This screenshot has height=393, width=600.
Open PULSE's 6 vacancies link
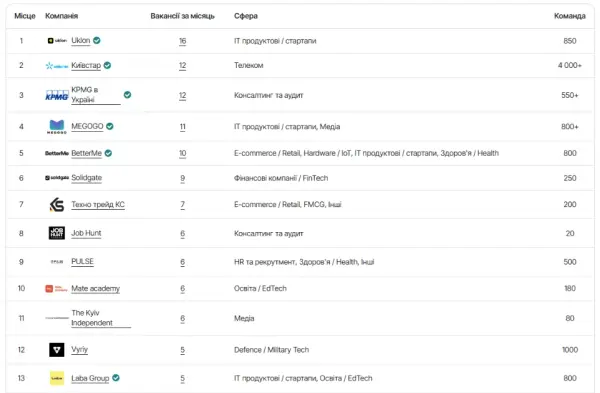pos(183,262)
